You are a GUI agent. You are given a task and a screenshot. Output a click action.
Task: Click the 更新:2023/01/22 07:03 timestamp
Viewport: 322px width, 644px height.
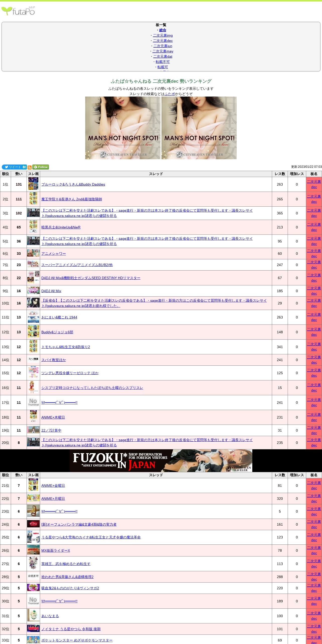[306, 167]
